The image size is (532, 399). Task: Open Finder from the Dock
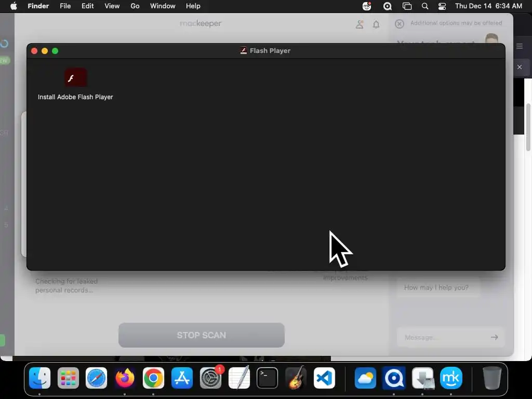coord(39,378)
